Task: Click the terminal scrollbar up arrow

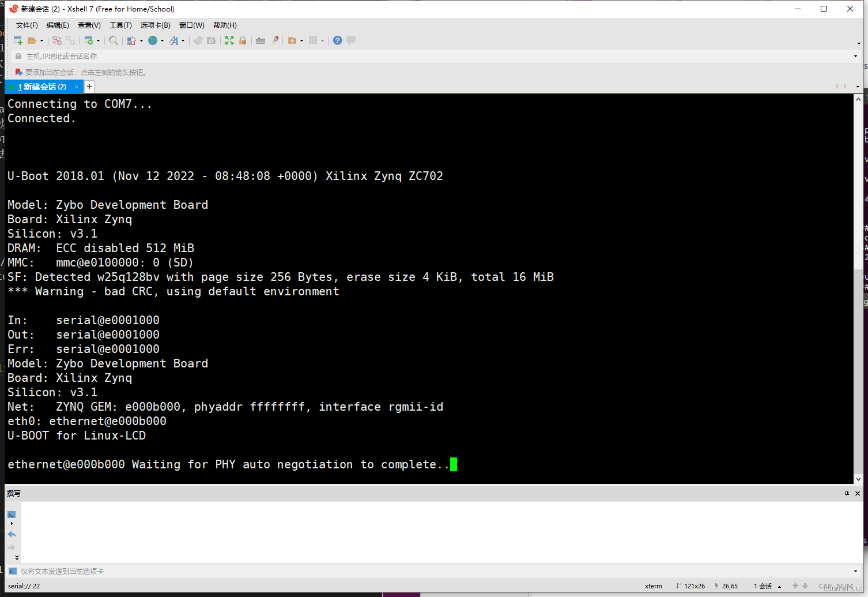Action: (858, 99)
